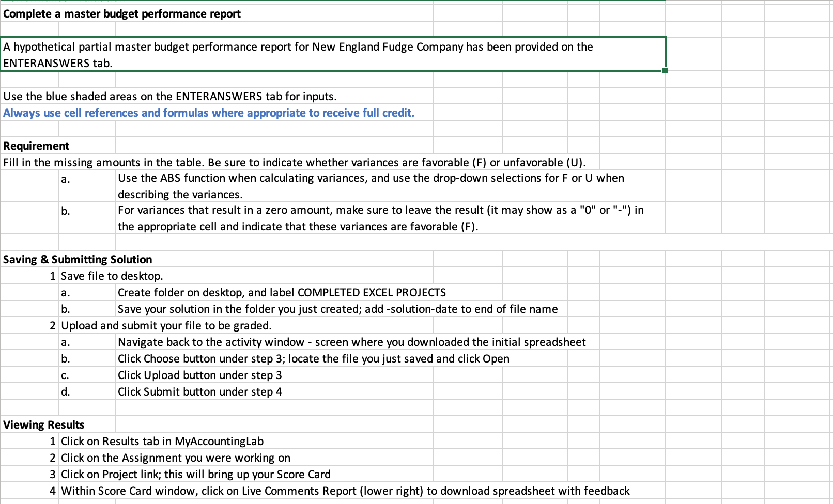Select the "Requirement" heading cell
Image resolution: width=833 pixels, height=504 pixels.
(x=36, y=146)
